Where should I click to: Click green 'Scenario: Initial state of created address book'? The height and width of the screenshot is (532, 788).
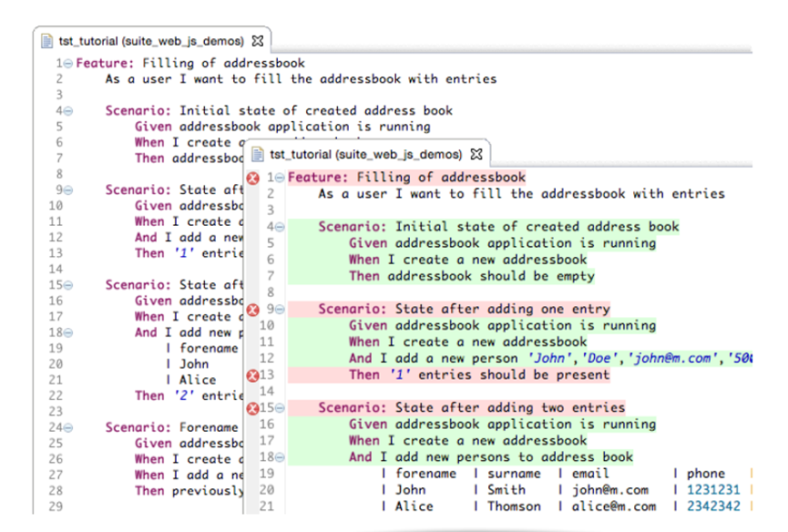498,227
